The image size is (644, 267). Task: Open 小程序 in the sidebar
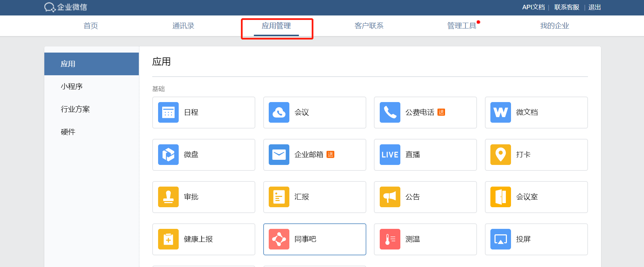(x=91, y=87)
